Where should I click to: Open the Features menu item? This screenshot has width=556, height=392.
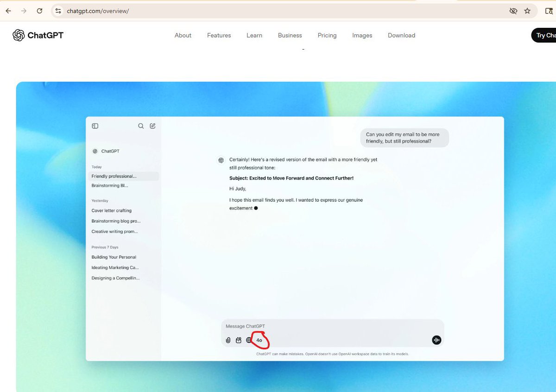pyautogui.click(x=219, y=35)
